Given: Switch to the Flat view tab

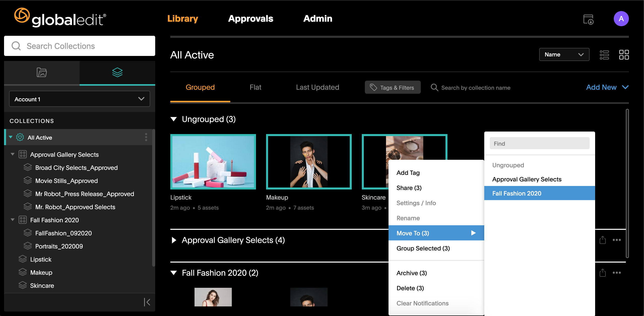Looking at the screenshot, I should [255, 87].
